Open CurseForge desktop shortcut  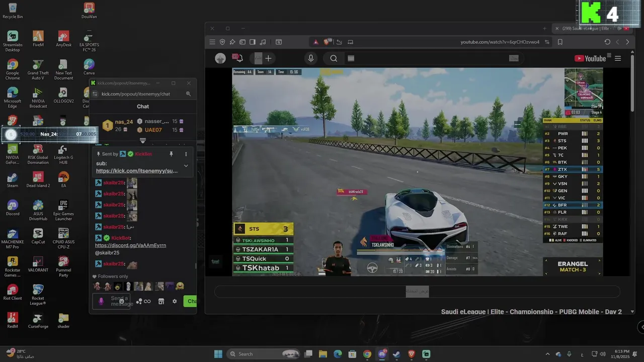click(x=38, y=321)
